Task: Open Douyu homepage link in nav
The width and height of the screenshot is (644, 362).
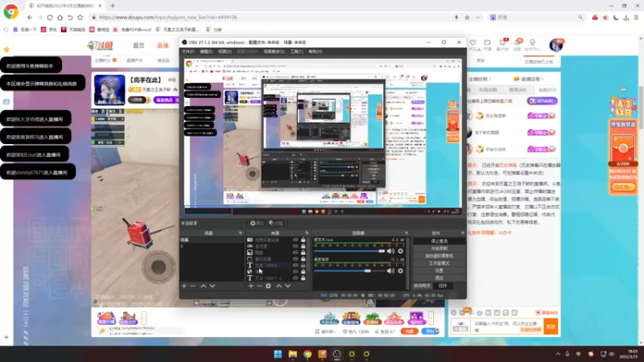Action: click(x=138, y=45)
